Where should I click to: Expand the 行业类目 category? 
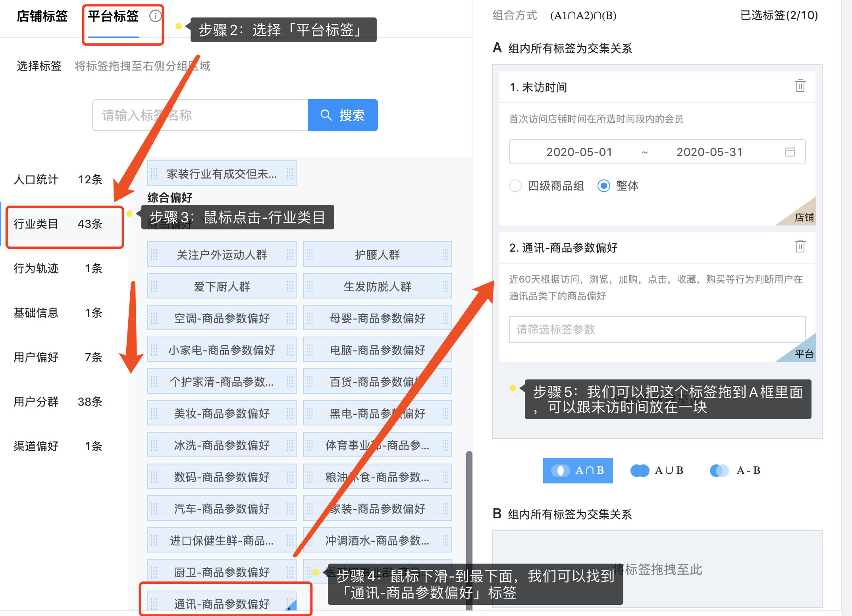click(x=58, y=224)
